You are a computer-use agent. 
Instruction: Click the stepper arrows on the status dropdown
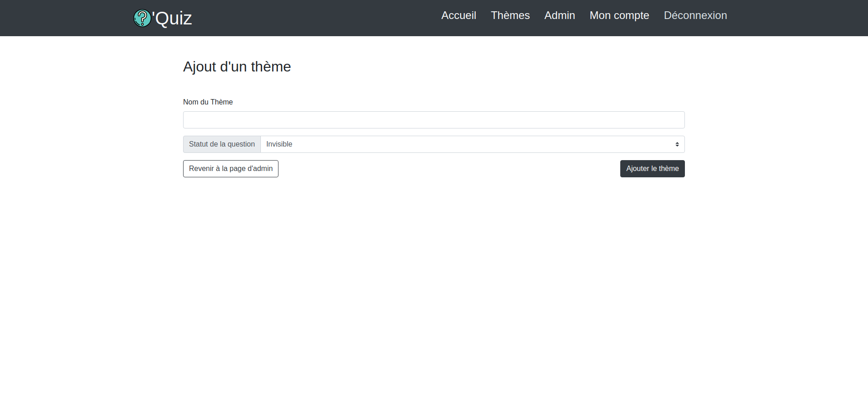coord(677,144)
